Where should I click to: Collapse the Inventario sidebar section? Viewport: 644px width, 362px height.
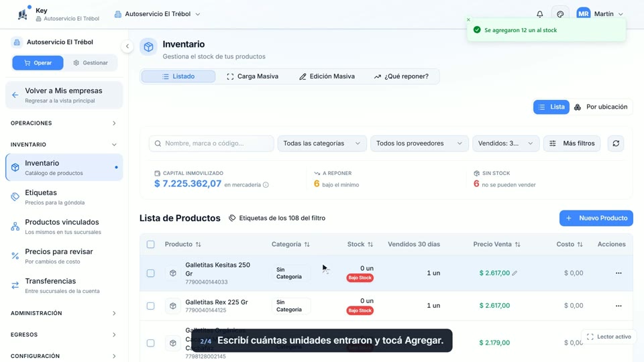pyautogui.click(x=64, y=145)
